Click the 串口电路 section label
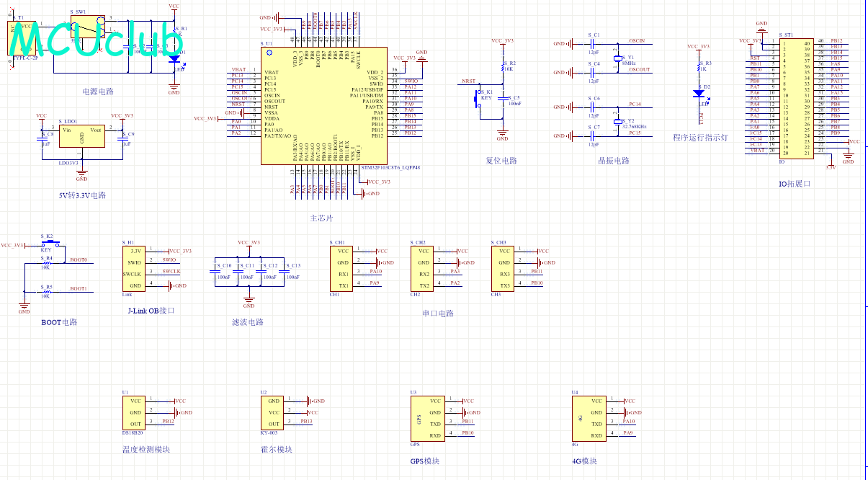This screenshot has width=868, height=480. pyautogui.click(x=438, y=313)
